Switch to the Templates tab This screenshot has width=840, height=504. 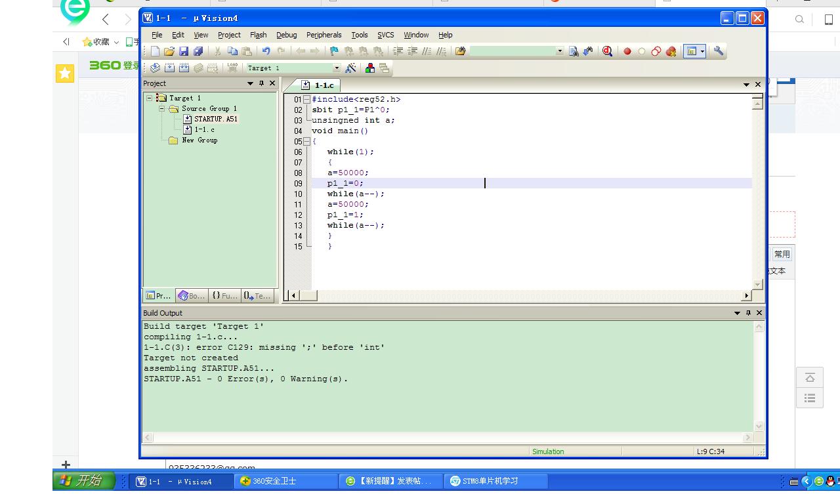[x=257, y=296]
